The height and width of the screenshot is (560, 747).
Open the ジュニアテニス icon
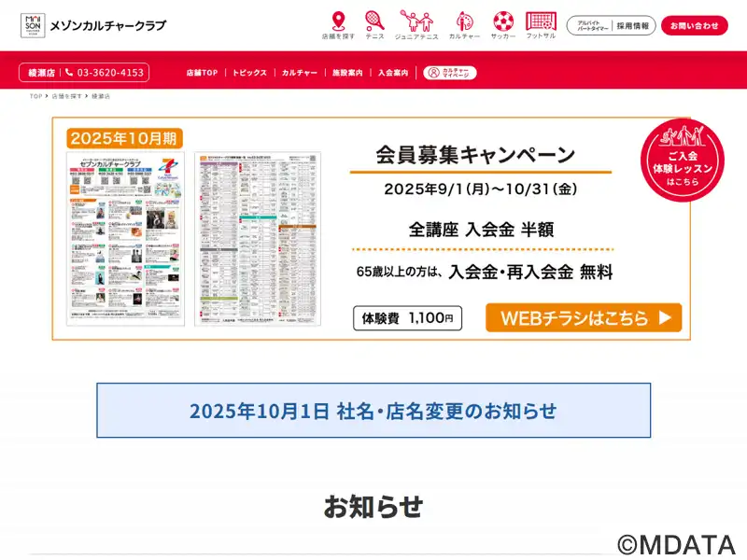[x=416, y=26]
